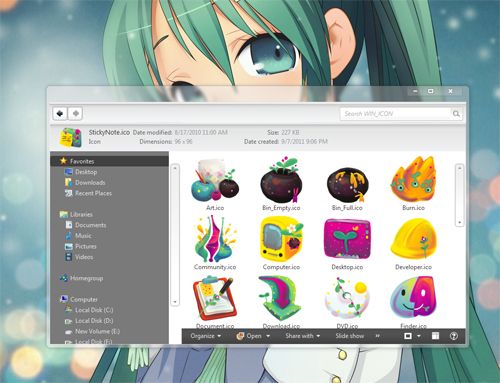
Task: Open the Organize dropdown menu
Action: pos(205,336)
